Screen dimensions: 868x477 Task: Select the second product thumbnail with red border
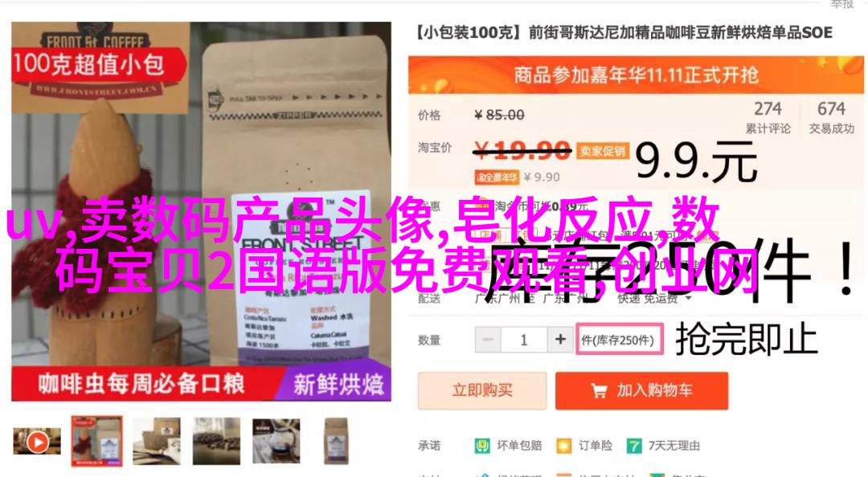97,442
